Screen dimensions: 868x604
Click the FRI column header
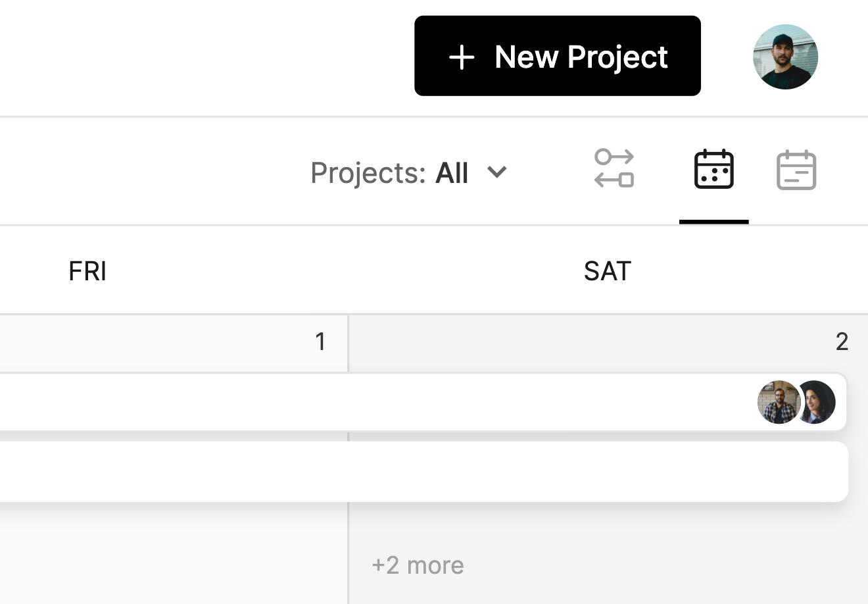pyautogui.click(x=87, y=271)
